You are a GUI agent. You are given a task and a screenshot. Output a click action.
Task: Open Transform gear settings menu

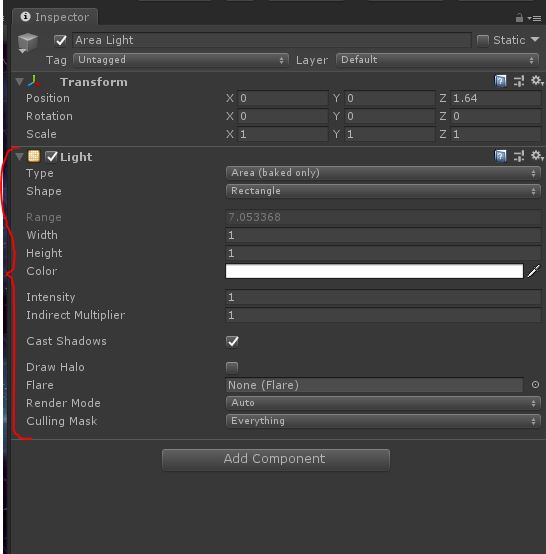coord(537,81)
